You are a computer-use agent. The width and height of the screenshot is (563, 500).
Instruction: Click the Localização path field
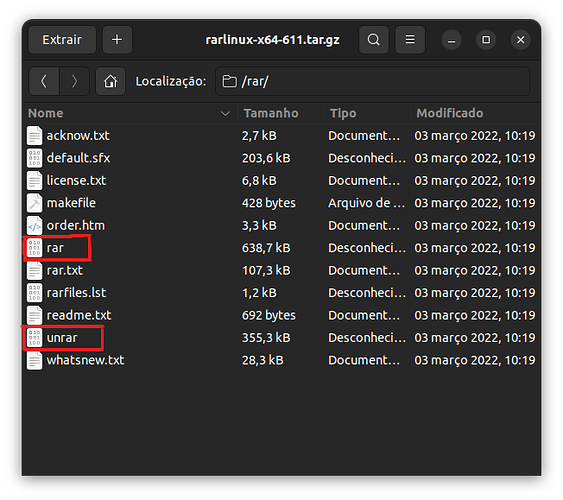[372, 81]
